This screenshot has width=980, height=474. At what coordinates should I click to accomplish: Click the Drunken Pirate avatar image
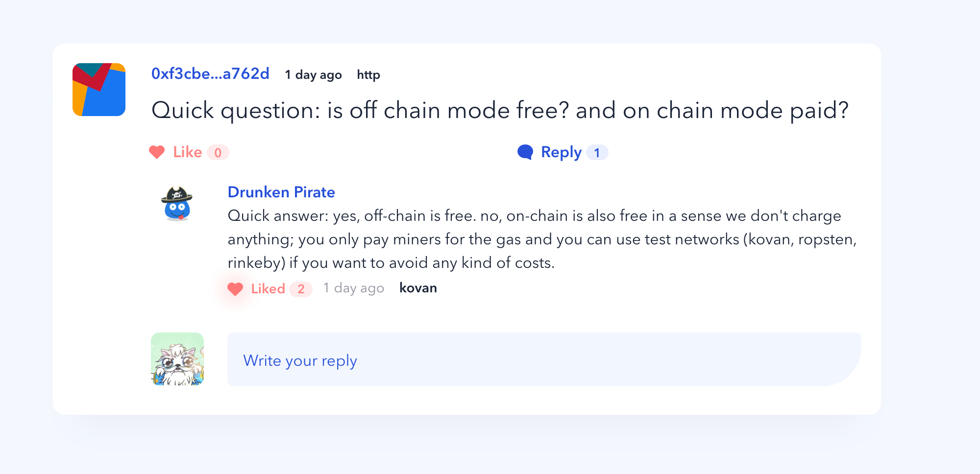point(177,204)
